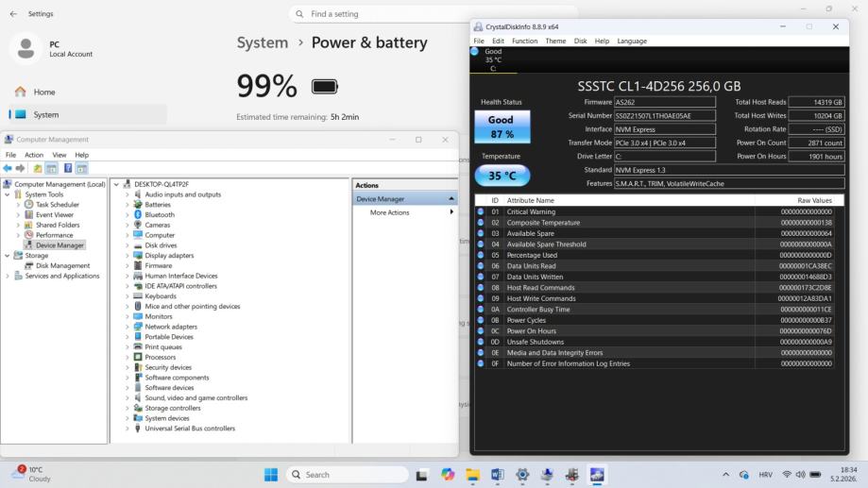Open File Explorer from taskbar
The height and width of the screenshot is (488, 868).
coord(472,475)
